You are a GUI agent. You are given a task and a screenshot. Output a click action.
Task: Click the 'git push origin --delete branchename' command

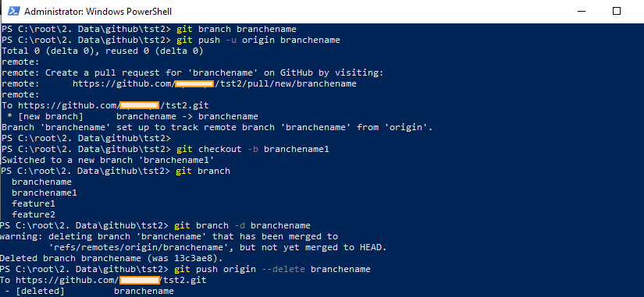tap(272, 269)
